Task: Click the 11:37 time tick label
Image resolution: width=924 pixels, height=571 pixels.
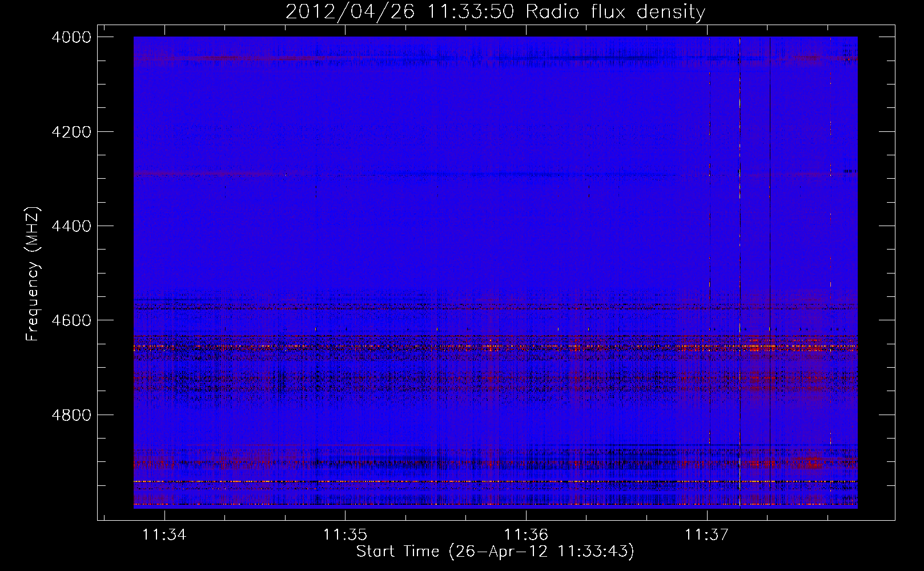Action: pyautogui.click(x=707, y=535)
